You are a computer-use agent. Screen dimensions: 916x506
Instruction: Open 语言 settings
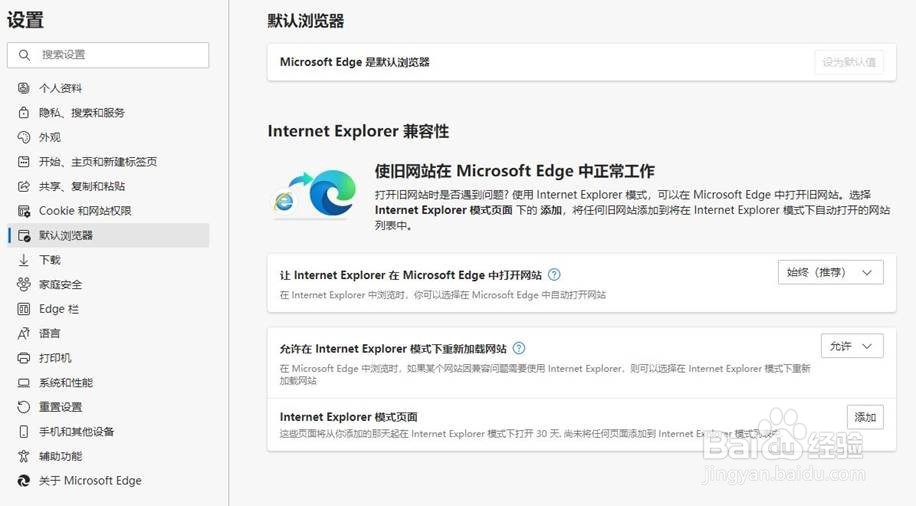tap(108, 334)
